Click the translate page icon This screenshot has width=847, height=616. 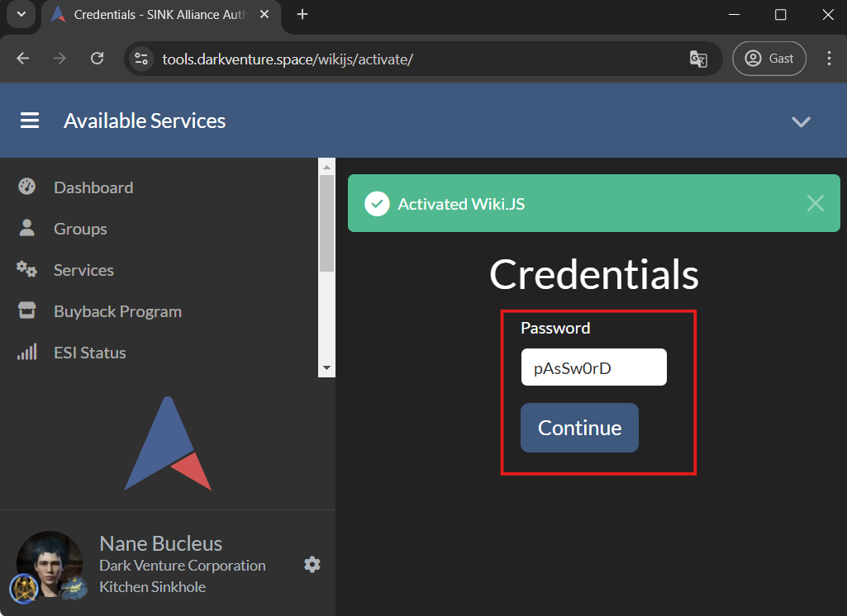[x=698, y=59]
